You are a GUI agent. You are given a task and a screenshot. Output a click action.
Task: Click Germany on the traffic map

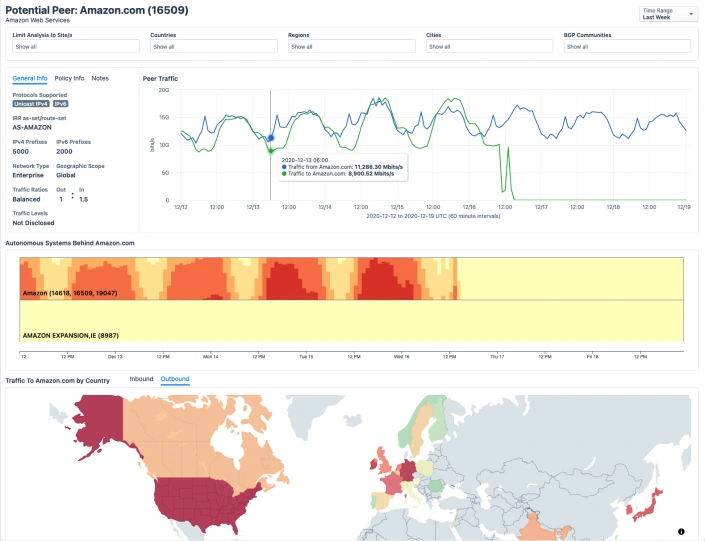point(408,470)
